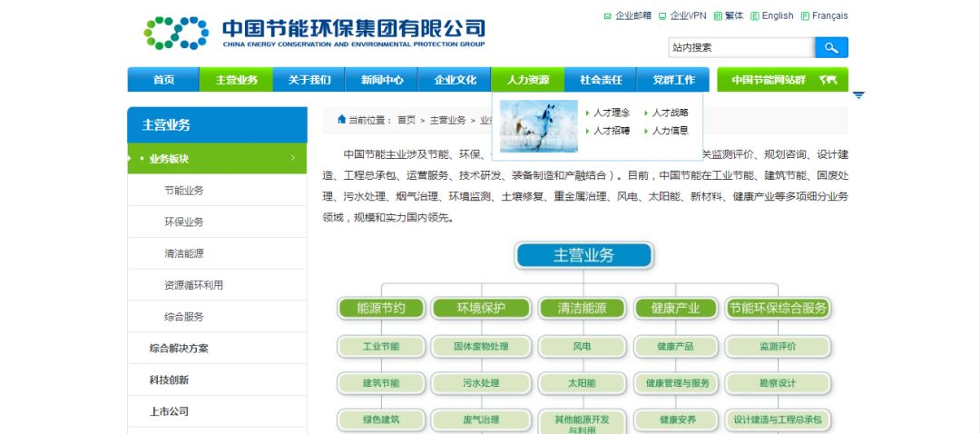Screen dimensions: 980x434
Task: Click the 主营业务 breadcrumb link
Action: pyautogui.click(x=447, y=120)
